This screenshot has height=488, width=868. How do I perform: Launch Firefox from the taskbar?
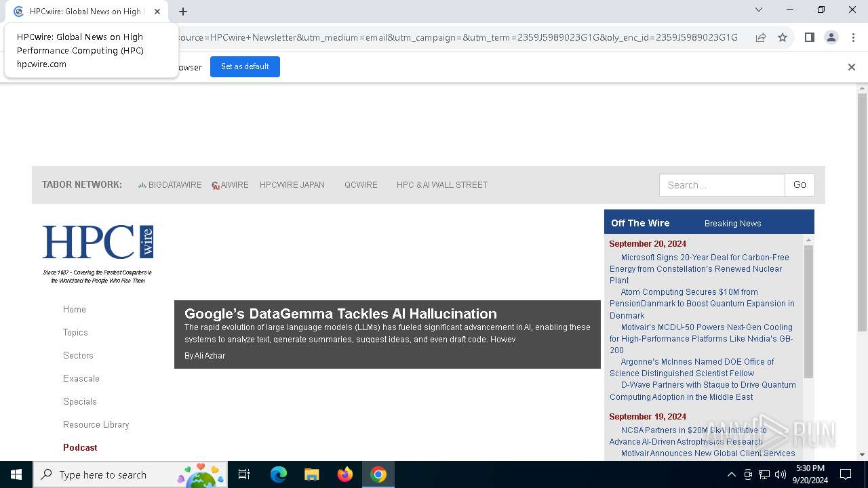345,474
